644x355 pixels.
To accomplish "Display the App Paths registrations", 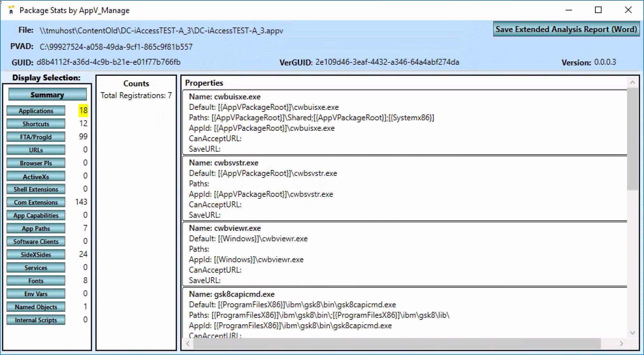I will [x=36, y=228].
